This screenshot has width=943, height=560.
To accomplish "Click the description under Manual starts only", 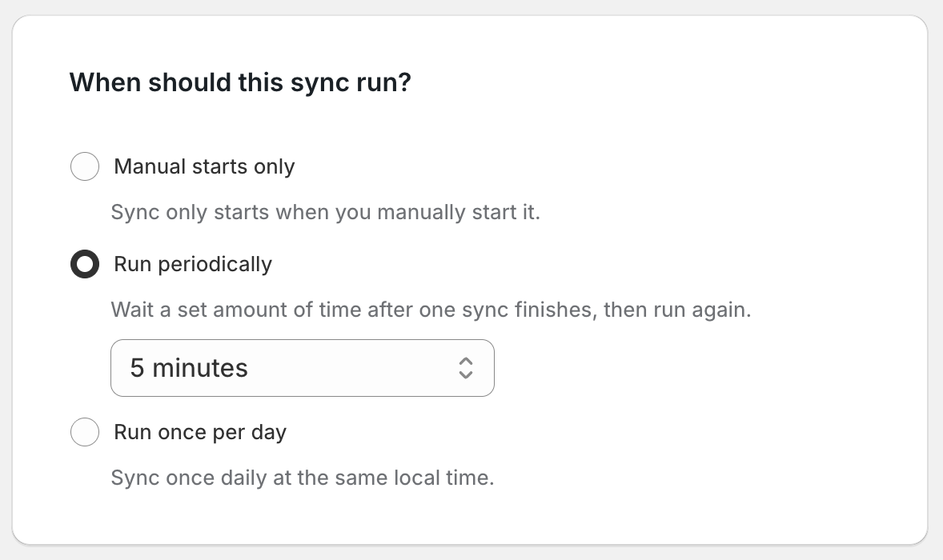I will [325, 212].
